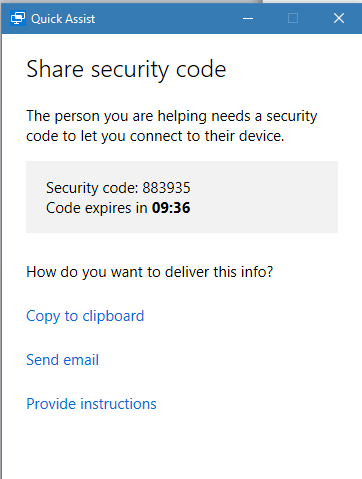The height and width of the screenshot is (479, 362).
Task: Open the Send email option
Action: tap(62, 360)
